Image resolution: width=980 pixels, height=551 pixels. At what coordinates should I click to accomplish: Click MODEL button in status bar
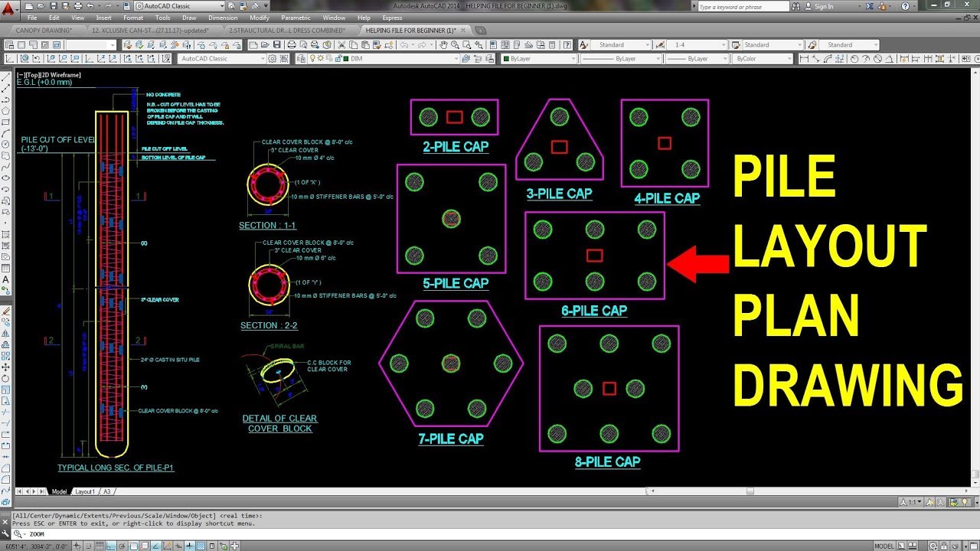pyautogui.click(x=884, y=546)
